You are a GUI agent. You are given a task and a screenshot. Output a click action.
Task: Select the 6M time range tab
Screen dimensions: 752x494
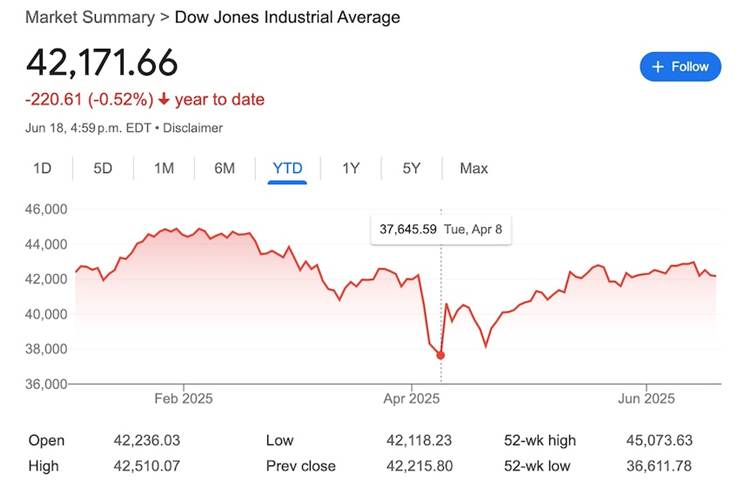click(224, 168)
